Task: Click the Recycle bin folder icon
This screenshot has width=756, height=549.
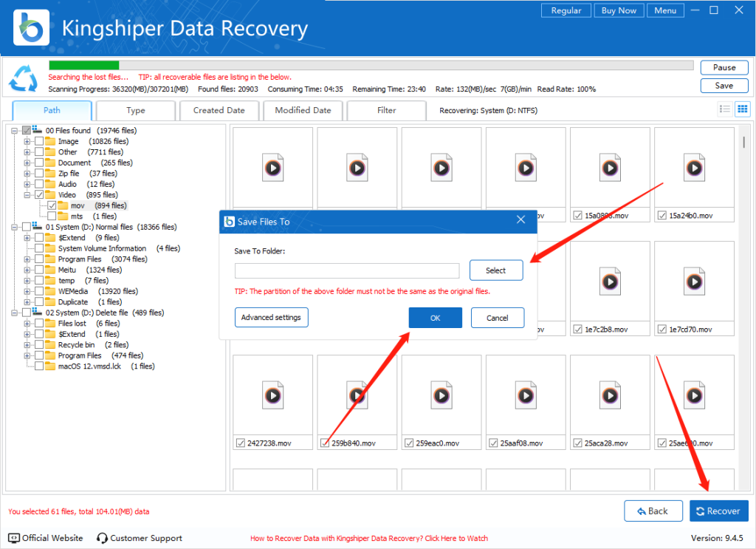Action: point(50,344)
